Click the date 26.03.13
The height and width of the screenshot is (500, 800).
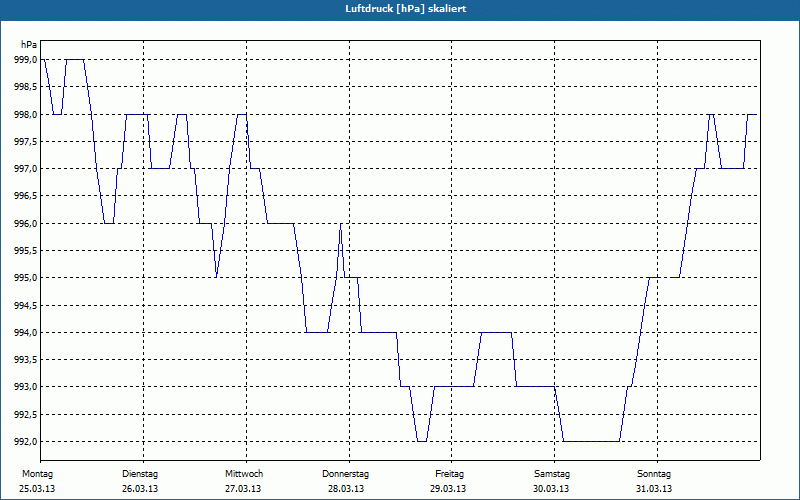point(140,489)
